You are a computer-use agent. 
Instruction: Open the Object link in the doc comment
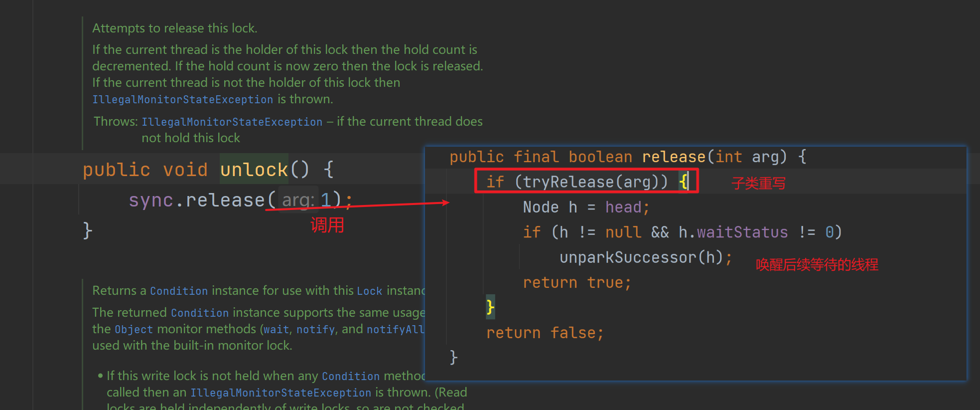[x=134, y=329]
